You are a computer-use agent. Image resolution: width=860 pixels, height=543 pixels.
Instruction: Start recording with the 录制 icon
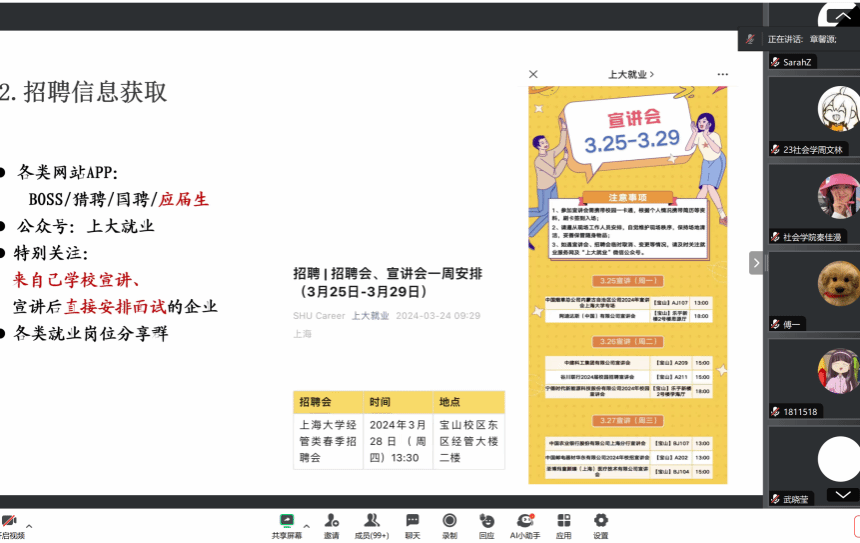[450, 521]
